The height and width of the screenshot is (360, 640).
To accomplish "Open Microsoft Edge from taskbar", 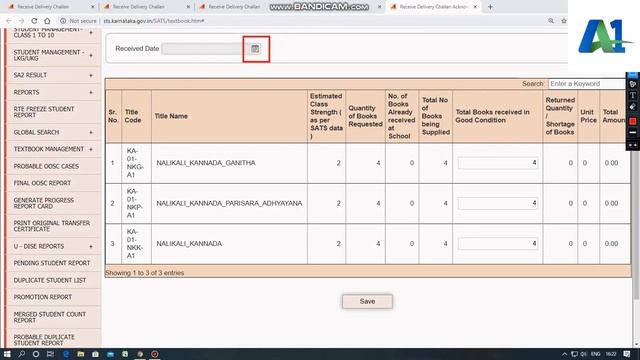I will [x=66, y=354].
